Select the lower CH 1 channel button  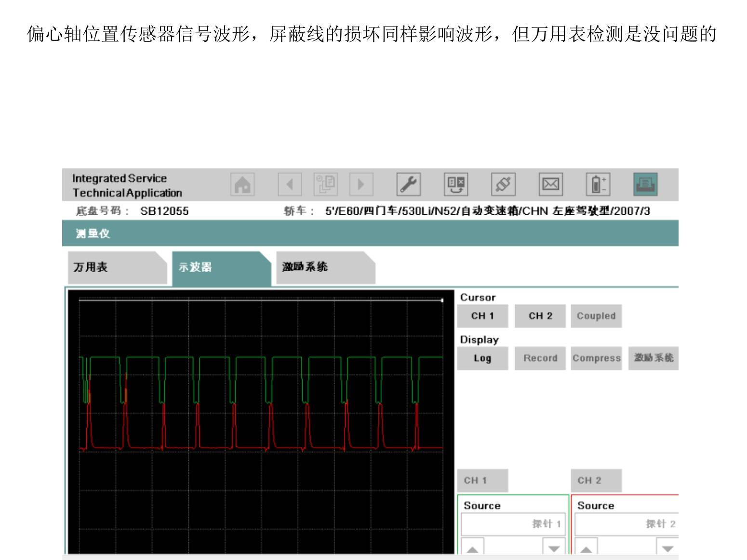coord(482,481)
